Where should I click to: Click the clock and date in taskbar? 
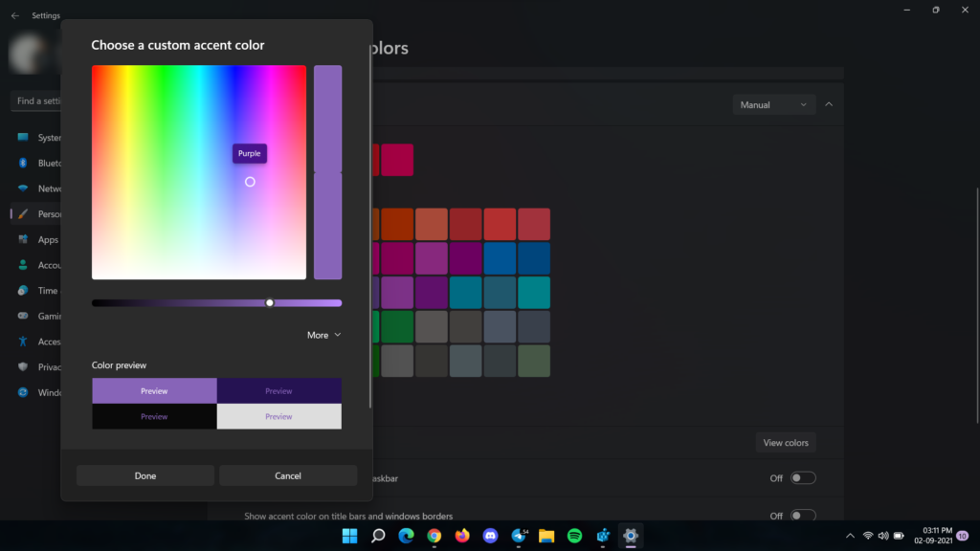click(x=933, y=536)
